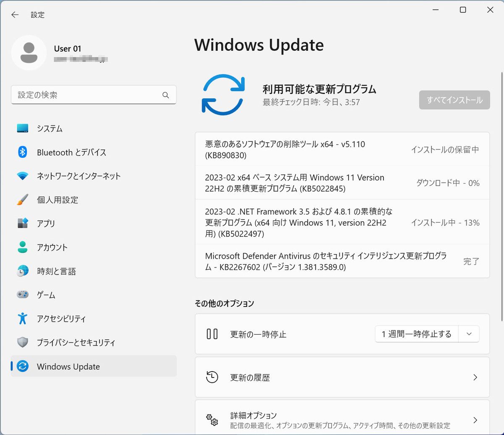Open アクセシビリティ settings
Viewport: 504px width, 435px height.
tap(94, 319)
